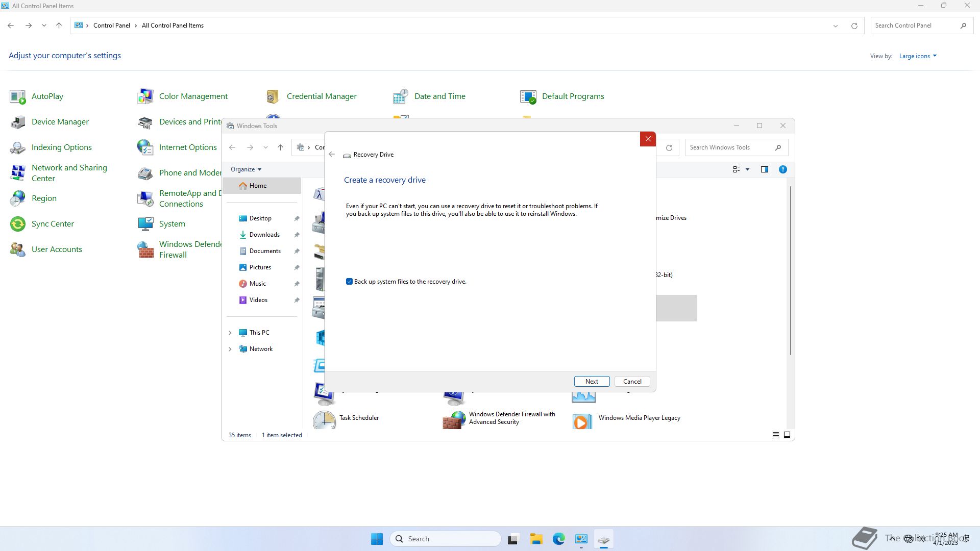Uncheck Back up system files checkbox
This screenshot has width=980, height=551.
pyautogui.click(x=349, y=282)
